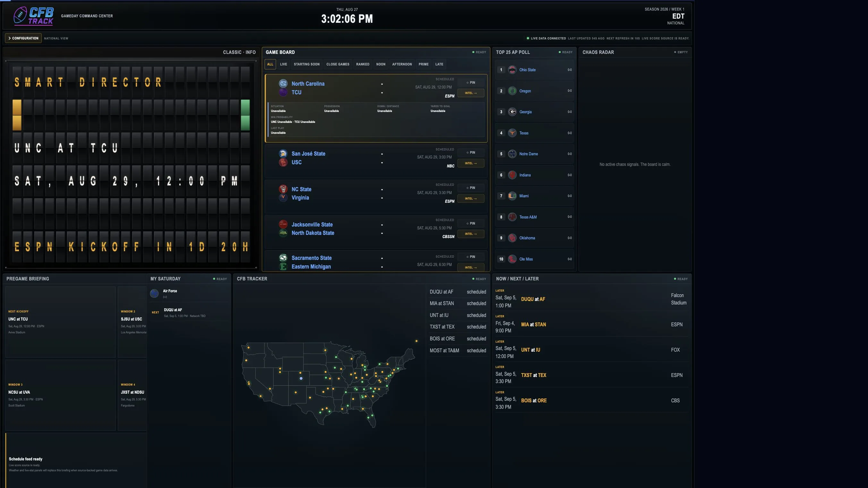Expand the Configuration panel
Viewport: 868px width, 488px height.
coord(23,38)
